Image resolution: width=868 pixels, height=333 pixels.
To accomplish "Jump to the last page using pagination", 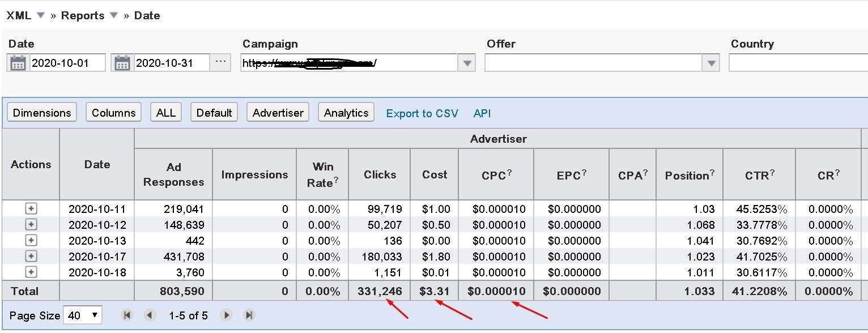I will point(248,315).
